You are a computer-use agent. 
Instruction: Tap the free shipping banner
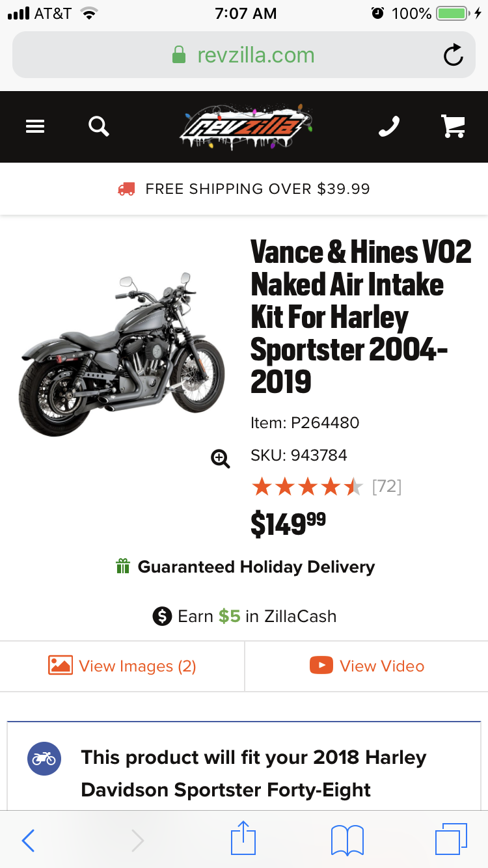point(244,189)
